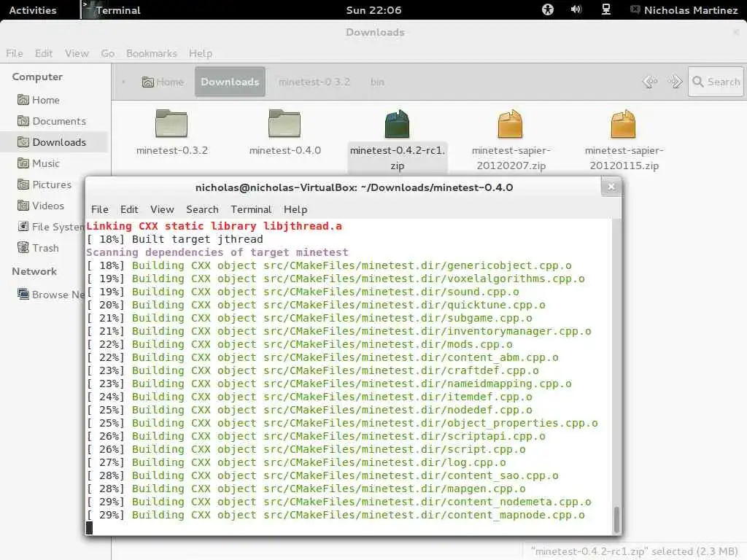
Task: Click the chat status icon beside Nicholas Martinez
Action: coord(635,9)
